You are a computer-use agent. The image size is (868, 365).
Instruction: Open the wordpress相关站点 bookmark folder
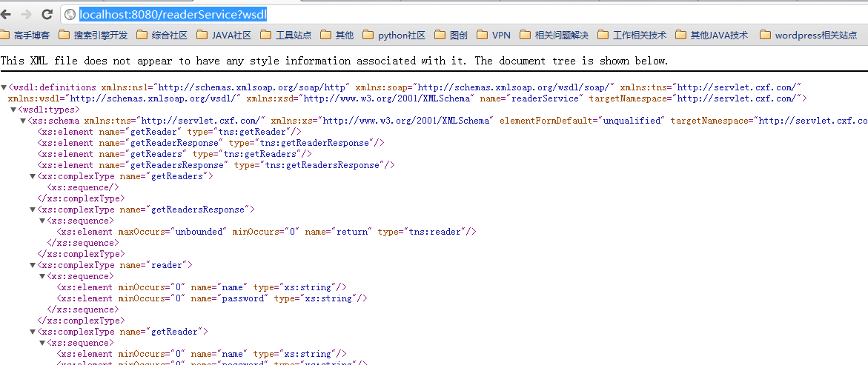pyautogui.click(x=809, y=36)
